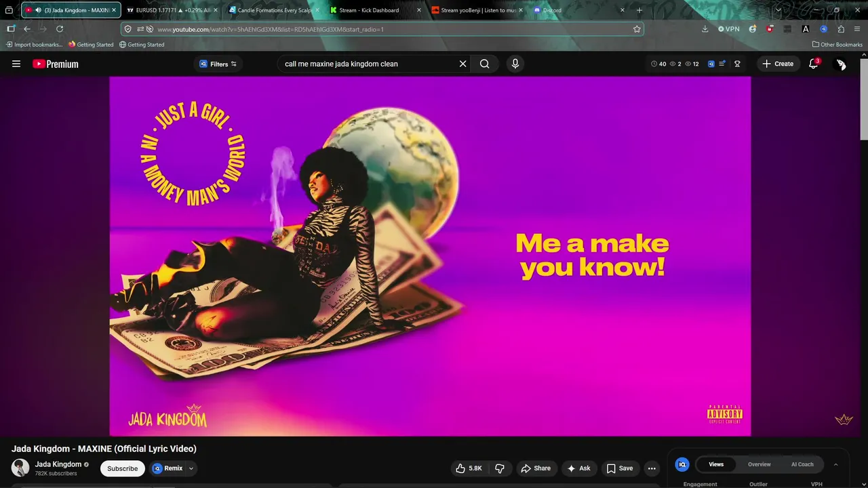Expand the Remix dropdown arrow
The width and height of the screenshot is (868, 488).
(x=191, y=468)
